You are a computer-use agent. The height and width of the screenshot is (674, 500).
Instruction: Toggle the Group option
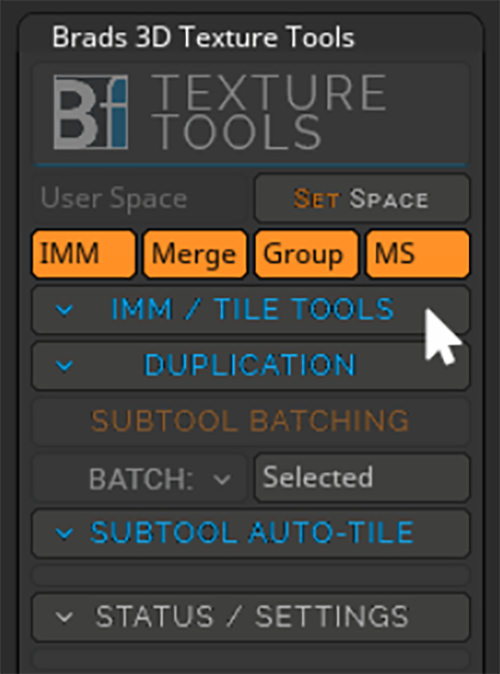coord(307,254)
